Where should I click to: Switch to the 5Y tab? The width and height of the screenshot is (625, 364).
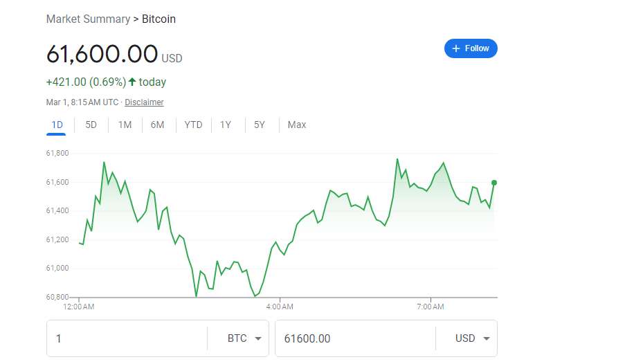coord(259,125)
